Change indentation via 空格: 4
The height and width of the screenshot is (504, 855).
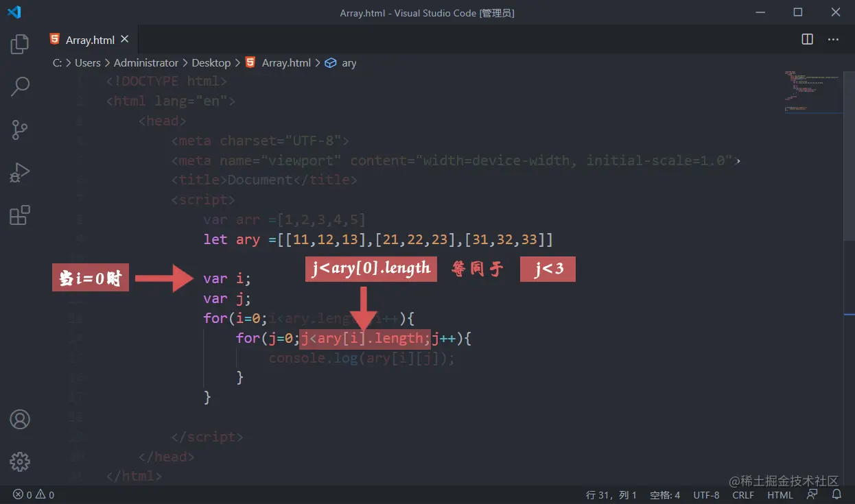pos(665,494)
